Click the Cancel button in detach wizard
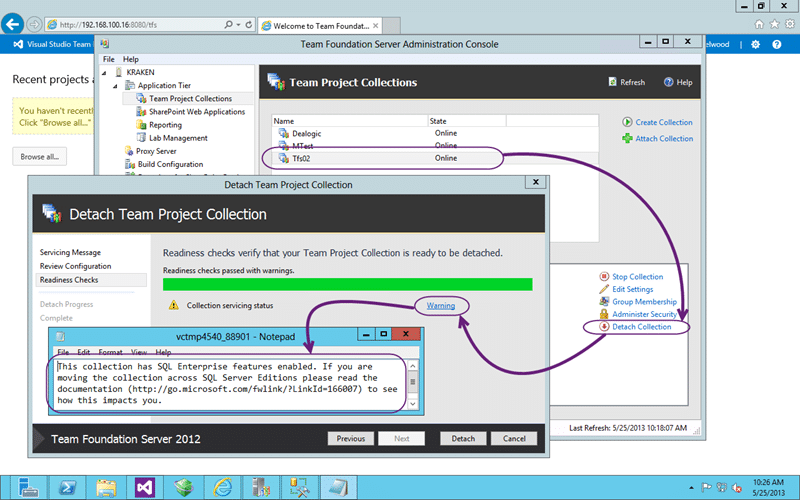Screen dimensions: 800x500 coord(514,438)
